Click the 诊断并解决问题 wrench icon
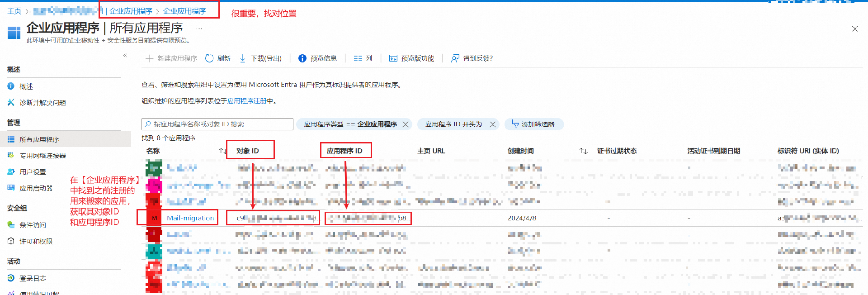The image size is (868, 295). pyautogui.click(x=11, y=102)
